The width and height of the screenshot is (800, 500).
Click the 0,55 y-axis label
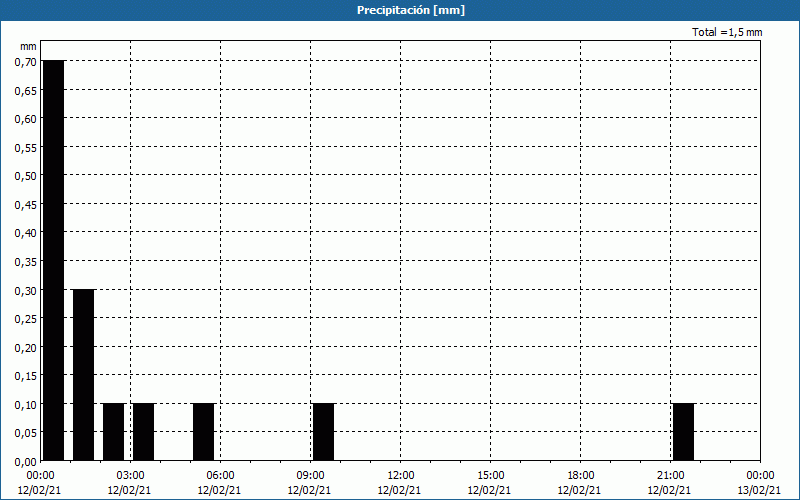point(26,147)
